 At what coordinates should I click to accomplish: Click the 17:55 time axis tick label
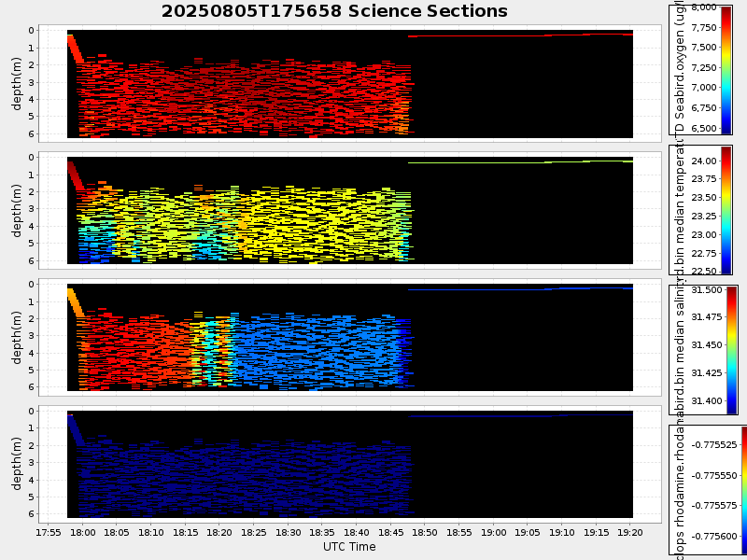coord(49,532)
